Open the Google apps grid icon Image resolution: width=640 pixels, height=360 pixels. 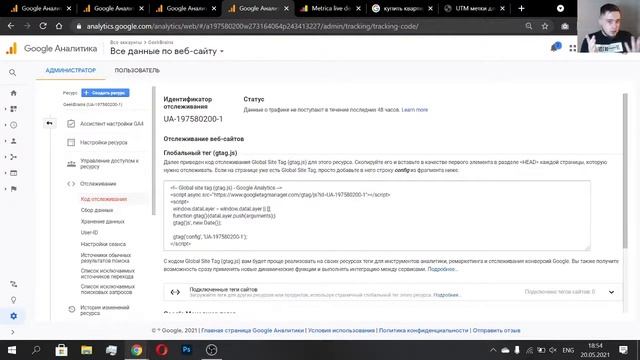(x=573, y=48)
